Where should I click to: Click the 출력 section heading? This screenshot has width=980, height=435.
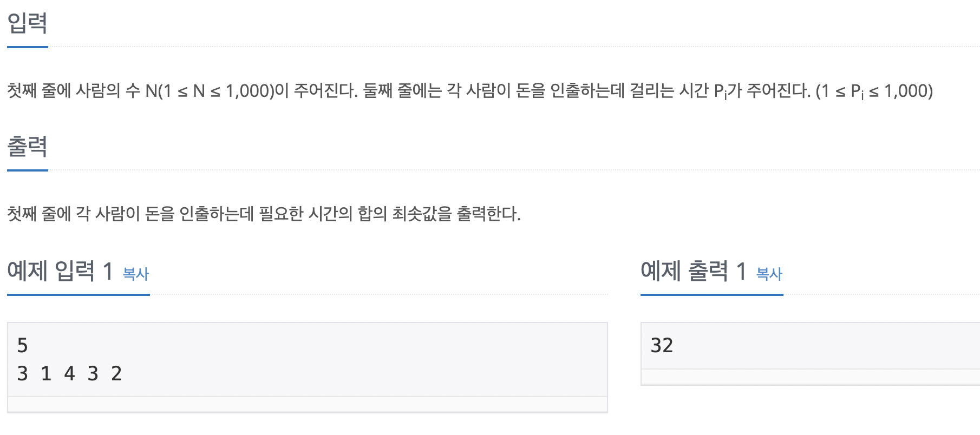click(28, 146)
